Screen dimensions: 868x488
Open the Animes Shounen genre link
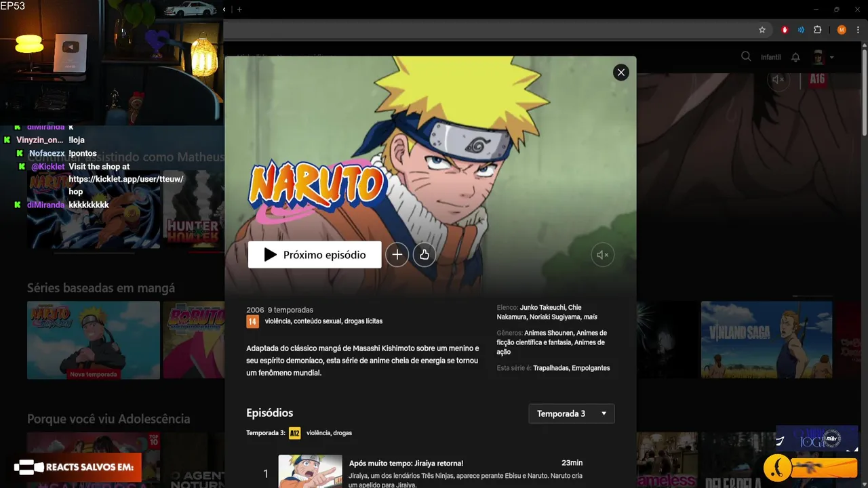click(x=549, y=333)
